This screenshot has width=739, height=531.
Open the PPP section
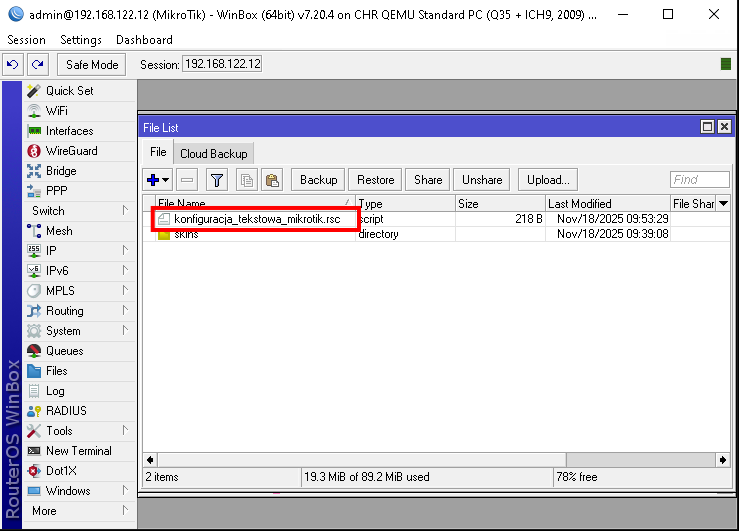pos(56,191)
